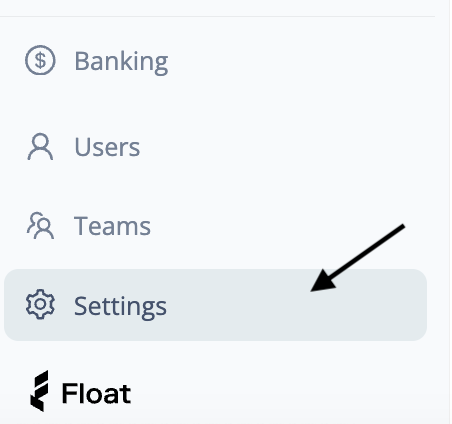Image resolution: width=452 pixels, height=424 pixels.
Task: Go to the Users text label
Action: (x=107, y=147)
